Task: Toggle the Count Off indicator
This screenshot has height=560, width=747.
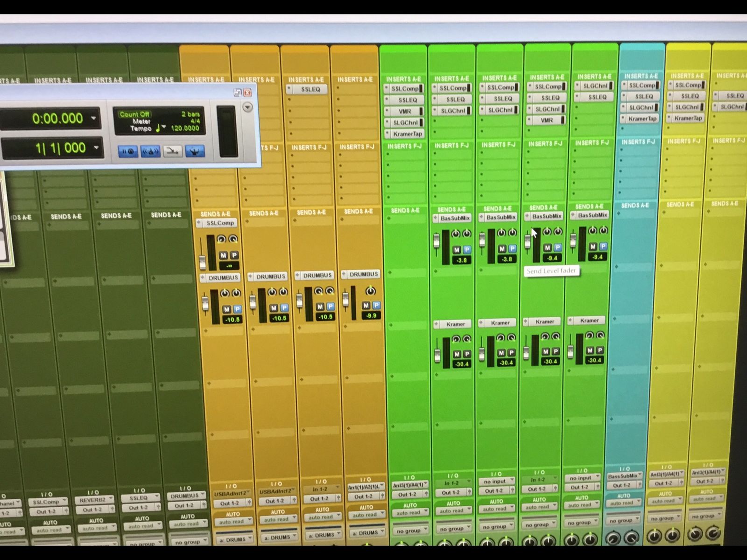Action: tap(134, 114)
